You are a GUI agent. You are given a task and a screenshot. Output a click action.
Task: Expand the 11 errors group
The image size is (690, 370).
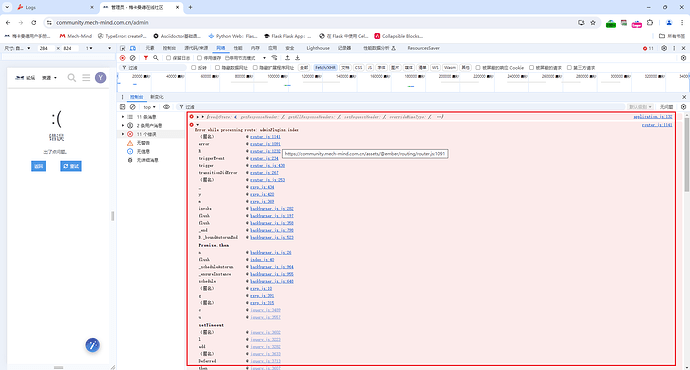pos(123,134)
